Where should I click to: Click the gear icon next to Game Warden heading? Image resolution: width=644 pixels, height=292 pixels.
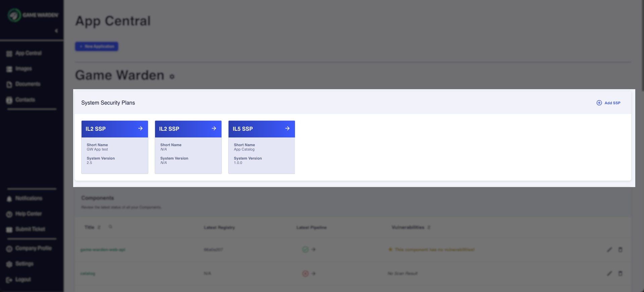172,76
